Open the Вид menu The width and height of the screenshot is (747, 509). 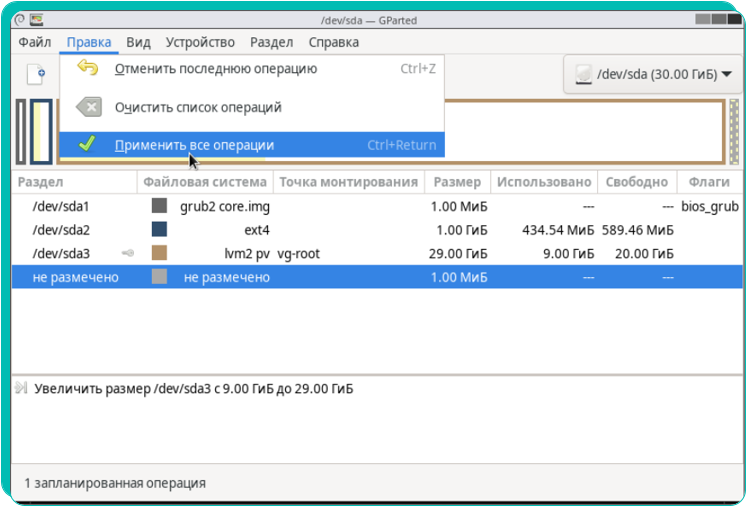138,42
